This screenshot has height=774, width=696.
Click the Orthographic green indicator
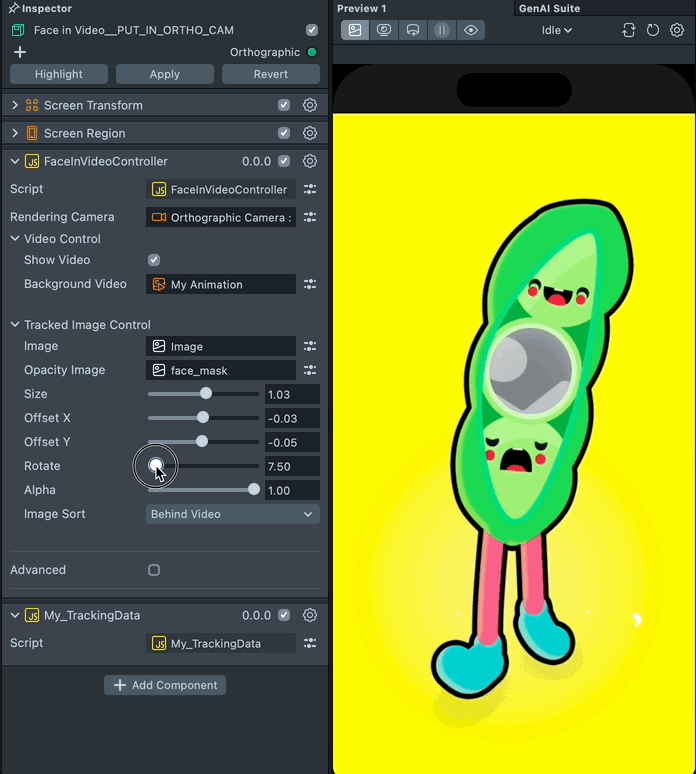(312, 52)
